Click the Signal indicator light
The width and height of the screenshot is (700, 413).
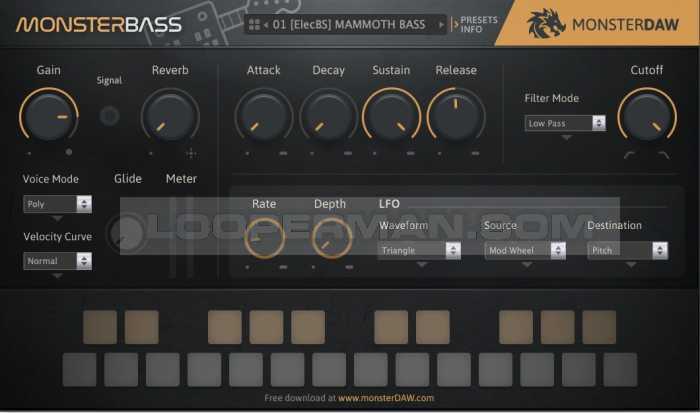(109, 116)
